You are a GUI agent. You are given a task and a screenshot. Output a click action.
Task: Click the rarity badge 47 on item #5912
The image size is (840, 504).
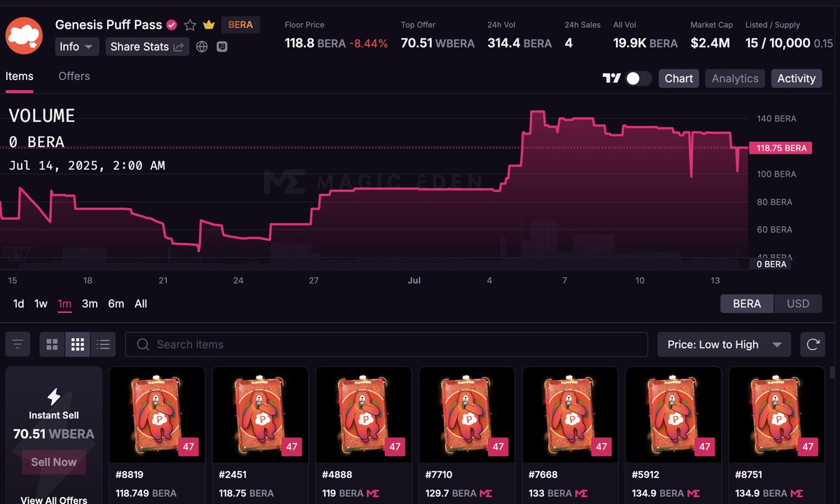coord(705,447)
